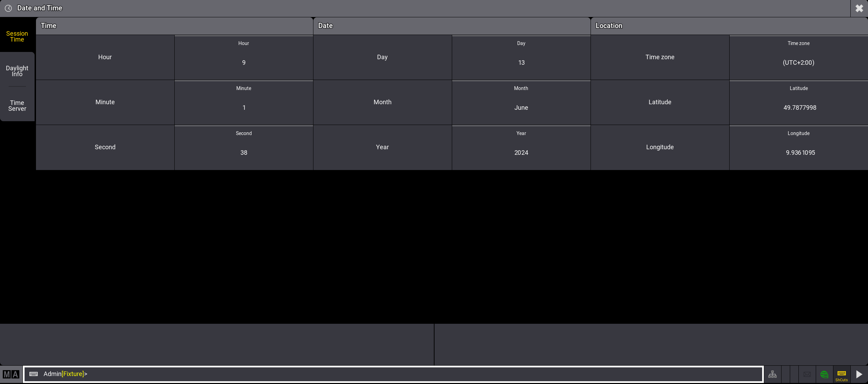The image size is (868, 384).
Task: Open the network topology icon in the status bar
Action: point(773,374)
